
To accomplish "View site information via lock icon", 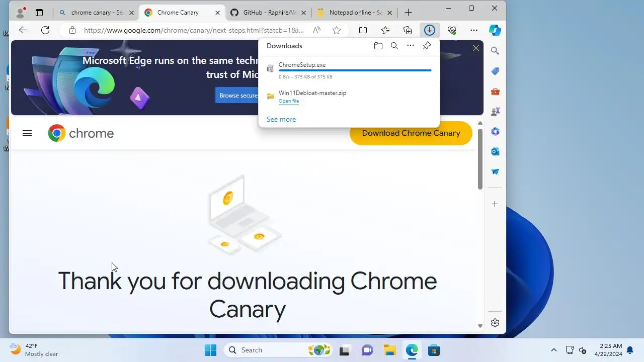I will 72,30.
